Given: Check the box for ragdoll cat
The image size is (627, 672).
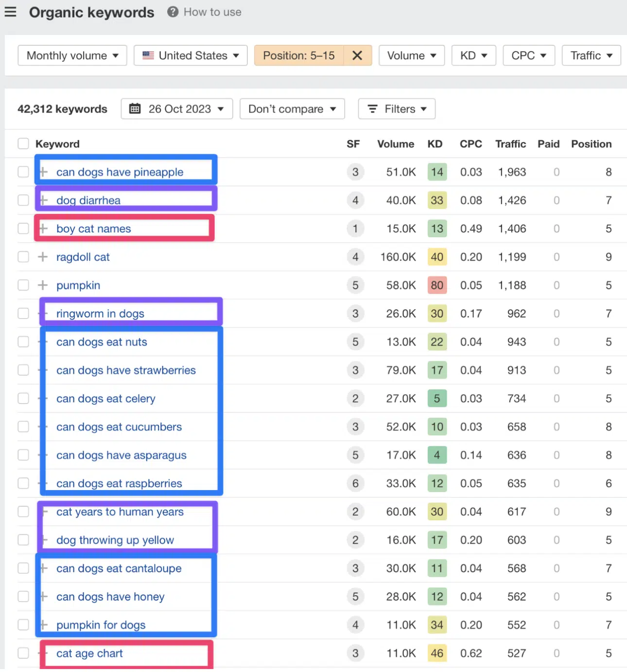Looking at the screenshot, I should click(23, 257).
